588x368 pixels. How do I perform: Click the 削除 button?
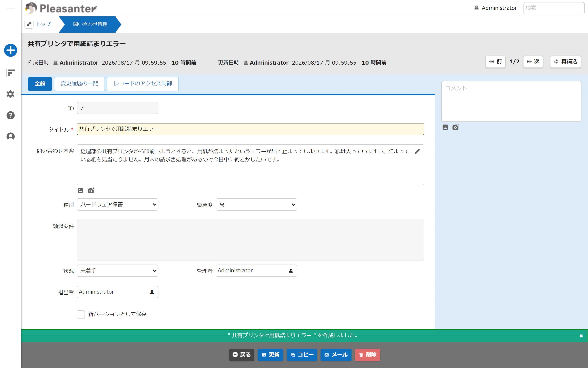coord(367,355)
